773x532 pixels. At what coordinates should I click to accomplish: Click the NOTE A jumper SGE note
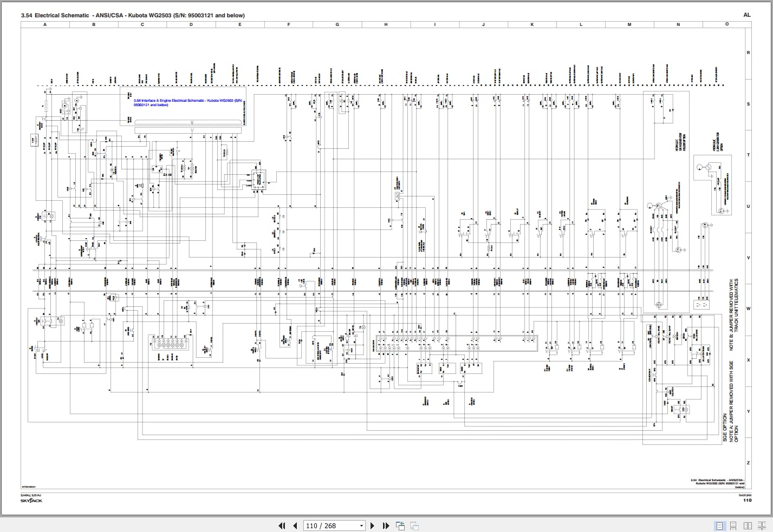pos(733,401)
